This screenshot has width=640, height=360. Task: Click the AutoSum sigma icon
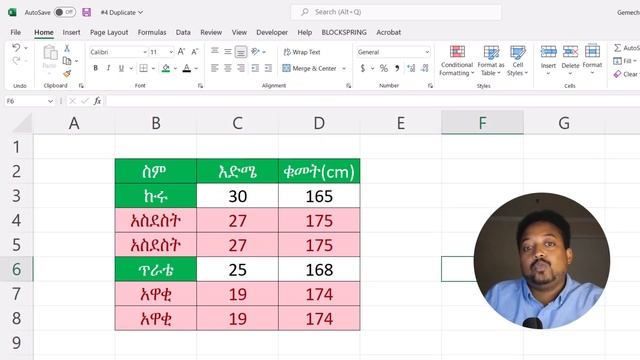(x=618, y=48)
